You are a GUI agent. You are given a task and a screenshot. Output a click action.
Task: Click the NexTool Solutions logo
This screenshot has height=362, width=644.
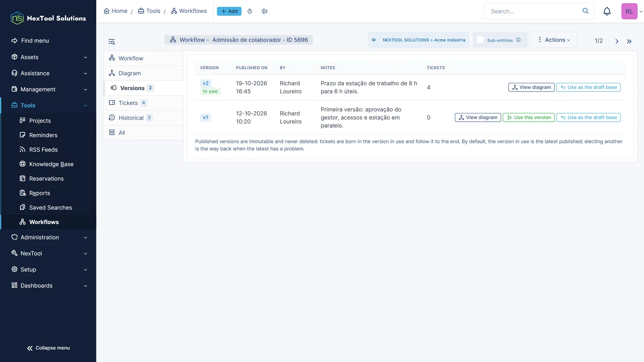click(x=48, y=18)
